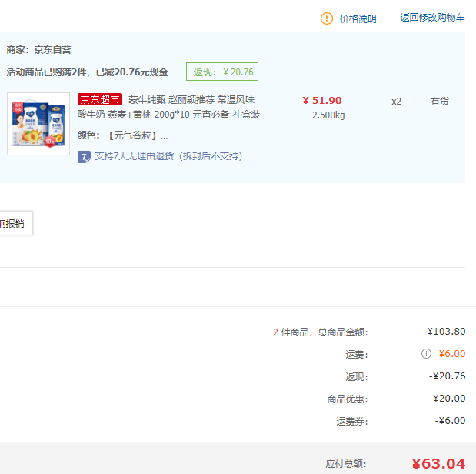476x474 pixels.
Task: Open the 蒙牛纯甄 赵丽颖推荐 product title
Action: [168, 107]
